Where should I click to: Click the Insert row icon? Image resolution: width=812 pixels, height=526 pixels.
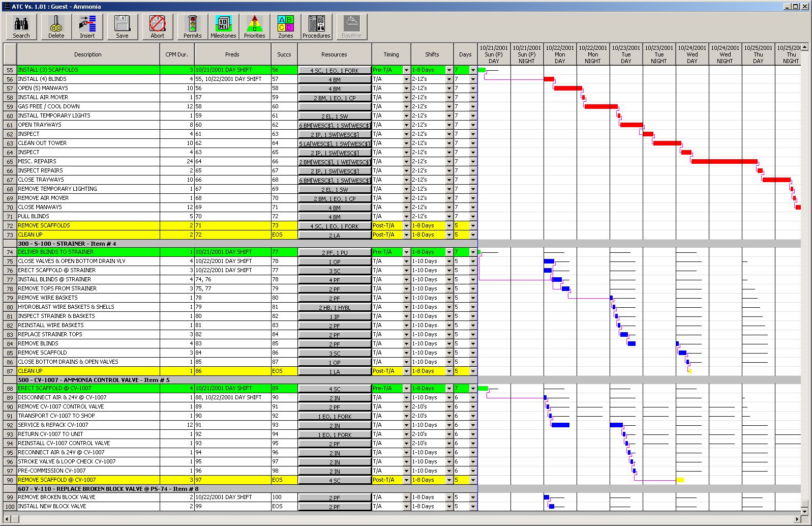click(87, 26)
